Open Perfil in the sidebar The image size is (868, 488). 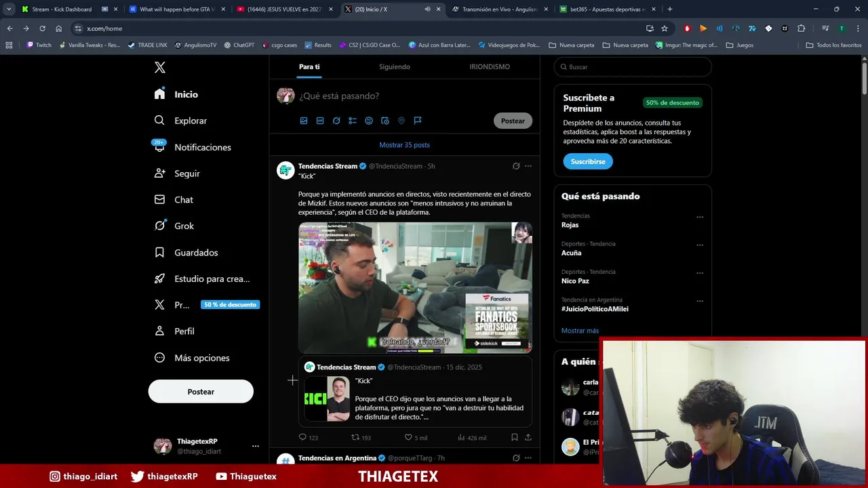coord(174,331)
